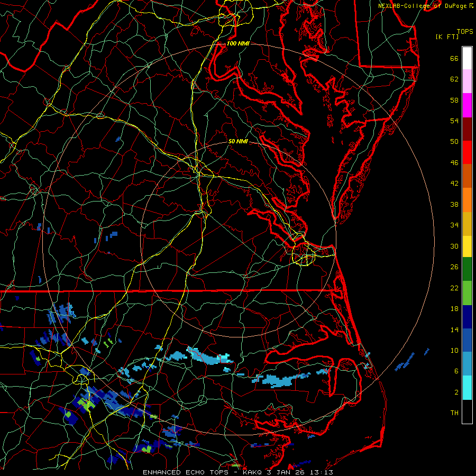Click the 100 NMI range ring label
The width and height of the screenshot is (476, 476).
[x=238, y=43]
